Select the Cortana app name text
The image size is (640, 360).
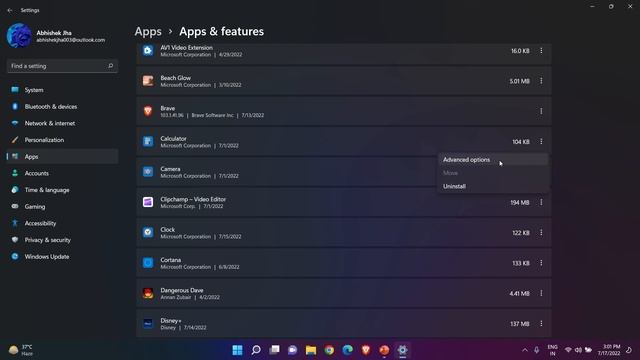171,260
